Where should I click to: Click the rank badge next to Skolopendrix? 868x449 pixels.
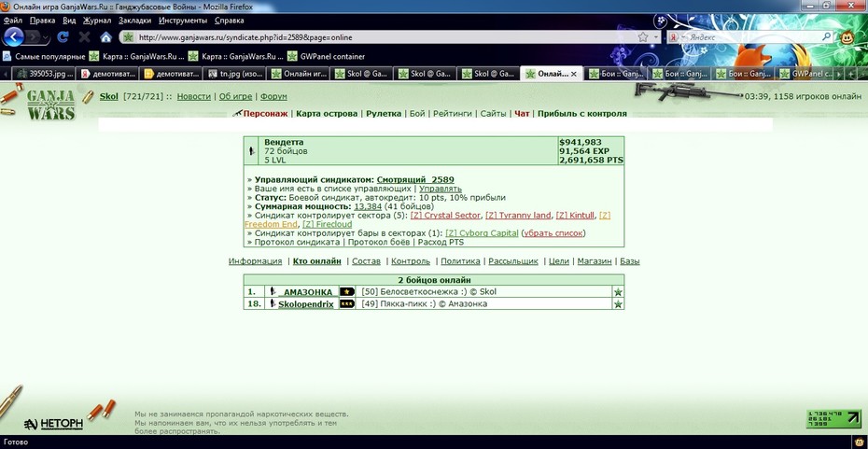coord(347,304)
